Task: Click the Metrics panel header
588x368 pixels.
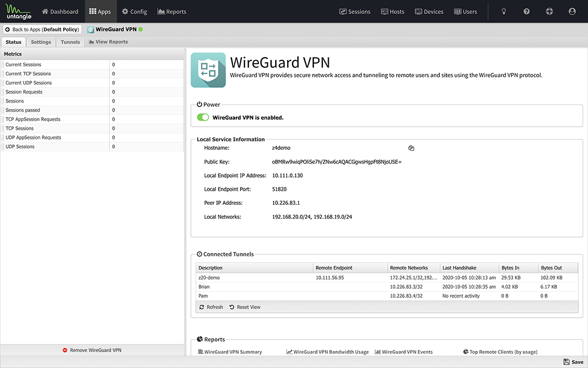Action: pyautogui.click(x=92, y=54)
